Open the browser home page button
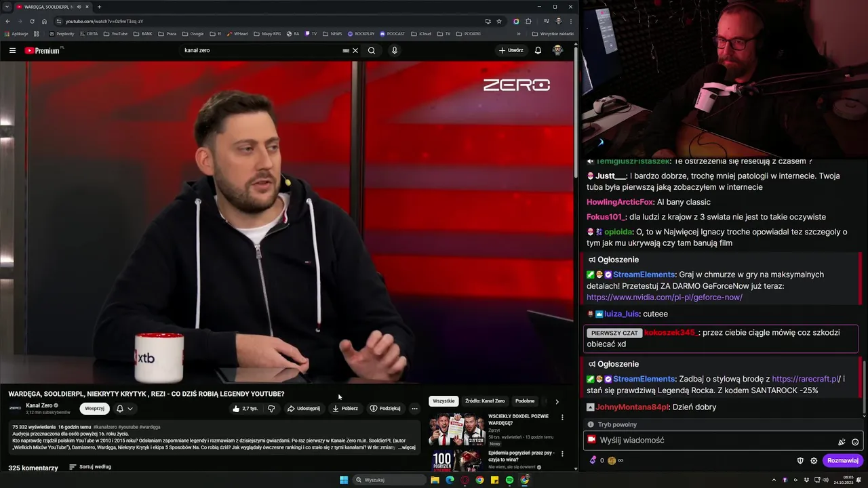The width and height of the screenshot is (868, 488). (44, 21)
